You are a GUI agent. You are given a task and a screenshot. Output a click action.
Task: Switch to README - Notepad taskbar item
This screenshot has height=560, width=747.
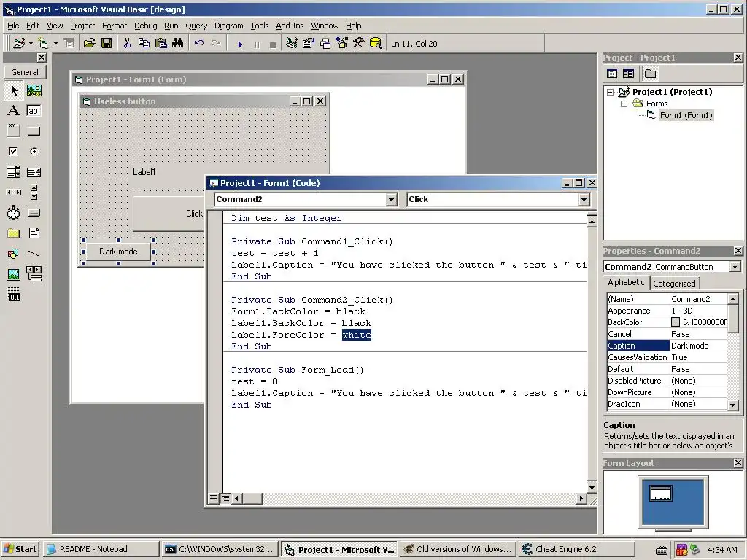(101, 549)
